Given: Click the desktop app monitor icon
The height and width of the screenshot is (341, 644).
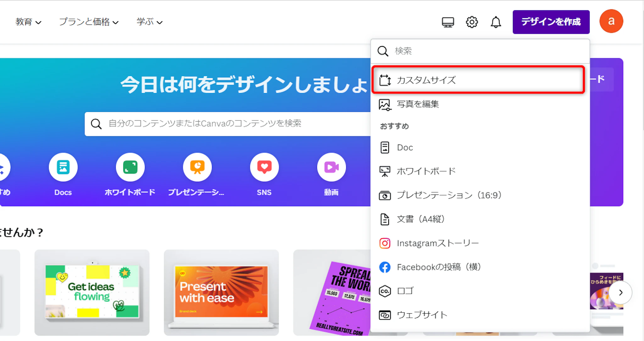Looking at the screenshot, I should tap(448, 22).
